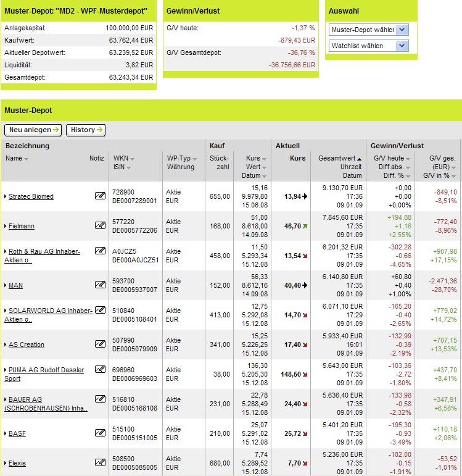Open the note icon for BASF

click(100, 433)
